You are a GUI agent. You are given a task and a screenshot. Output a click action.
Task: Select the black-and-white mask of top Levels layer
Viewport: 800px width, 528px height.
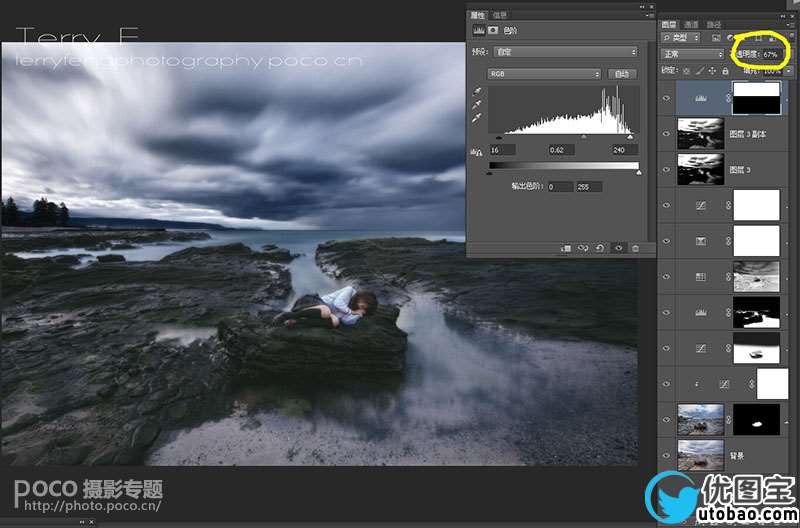756,98
